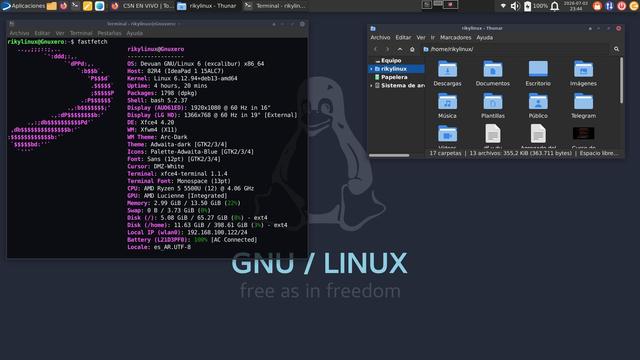640x360 pixels.
Task: Open the light-blue app launcher in the panel
Action: click(x=99, y=6)
